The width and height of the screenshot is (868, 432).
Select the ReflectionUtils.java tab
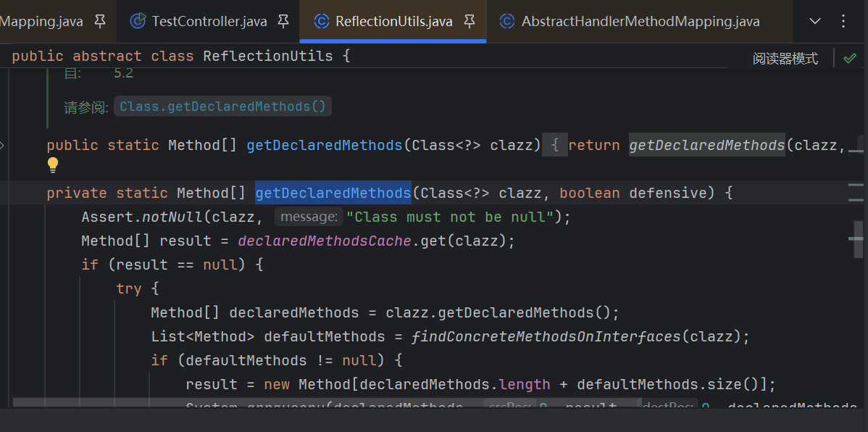393,22
